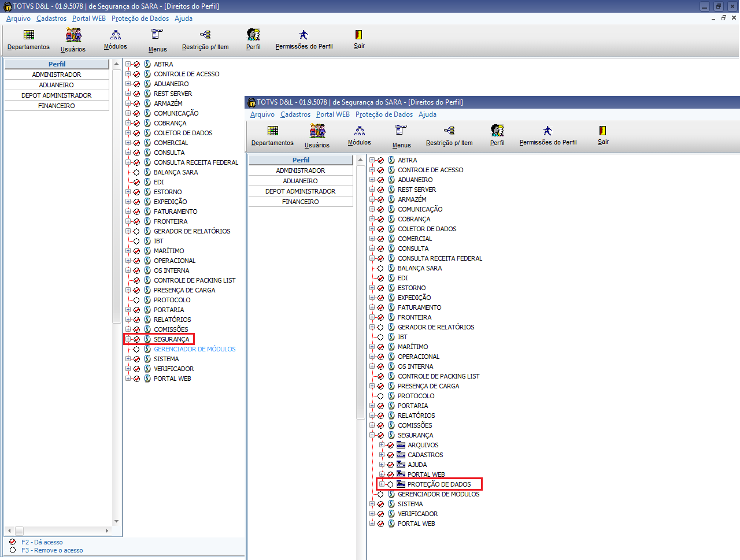Select ADMINISTRADOR profile in back window list
740x560 pixels.
(x=57, y=75)
